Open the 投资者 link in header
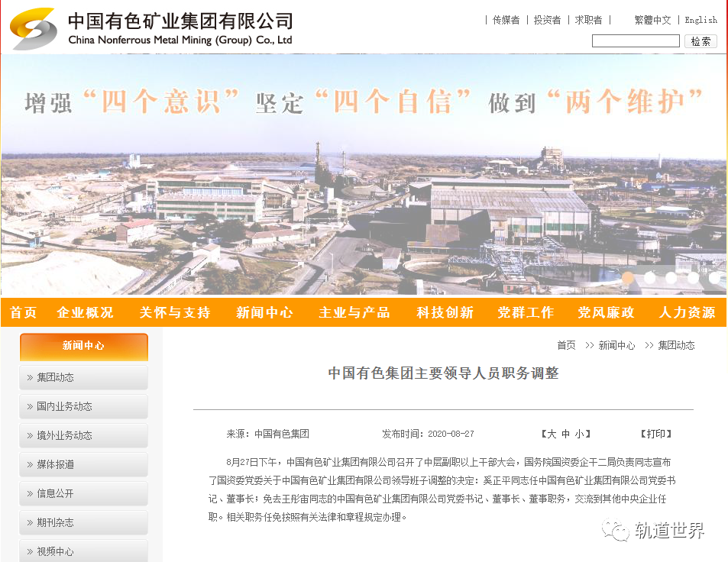The height and width of the screenshot is (562, 728). pyautogui.click(x=548, y=20)
